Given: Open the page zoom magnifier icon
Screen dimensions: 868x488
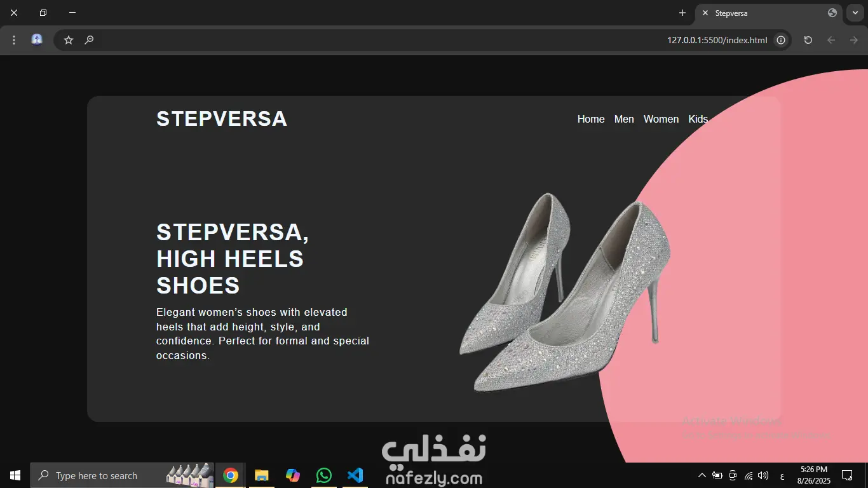Looking at the screenshot, I should pyautogui.click(x=89, y=40).
